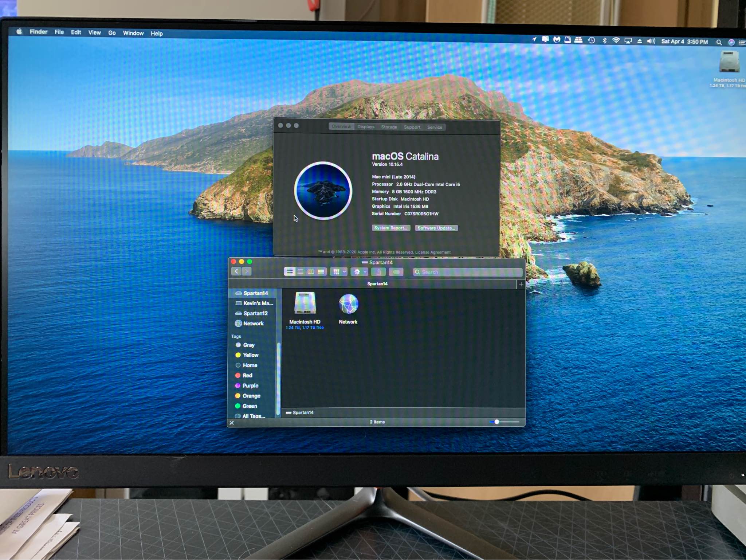
Task: Select Spartan14 in Finder sidebar
Action: tap(252, 293)
